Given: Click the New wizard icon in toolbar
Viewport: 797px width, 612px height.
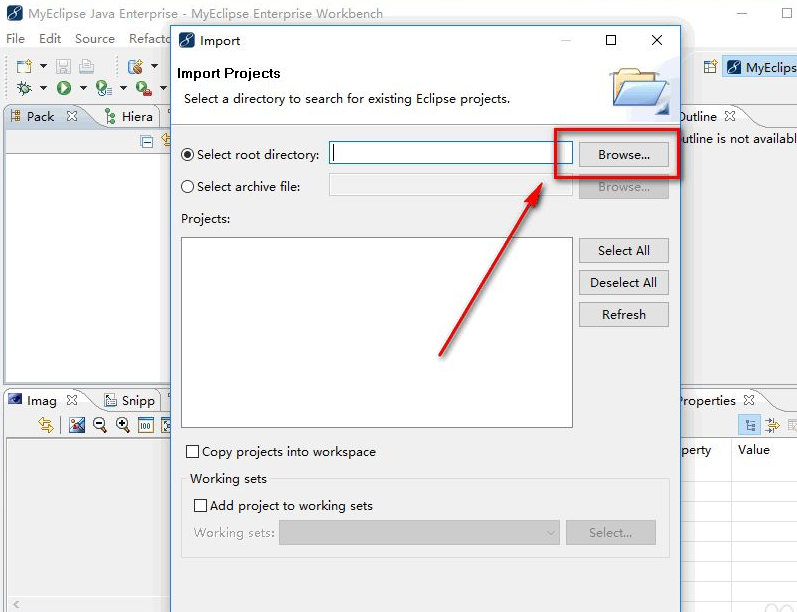Looking at the screenshot, I should click(24, 67).
